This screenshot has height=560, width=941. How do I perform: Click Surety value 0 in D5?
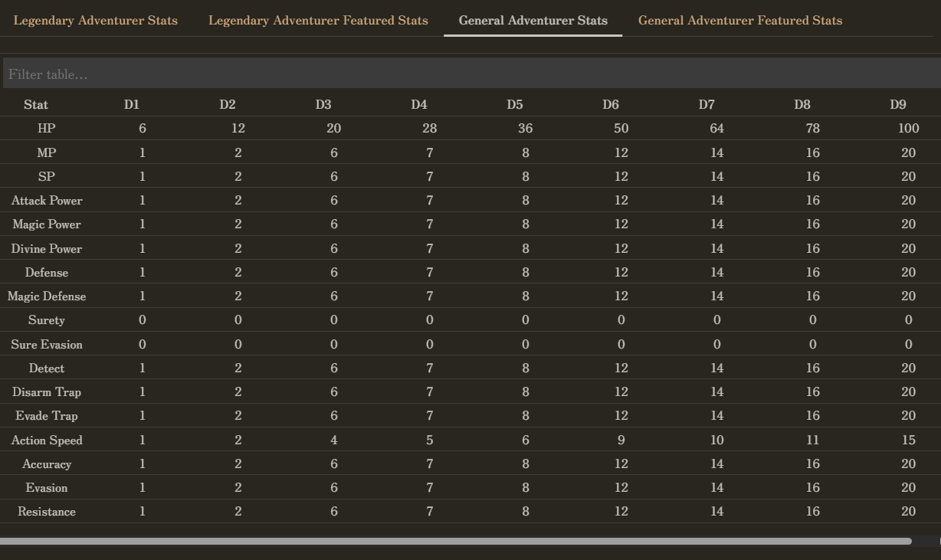coord(526,320)
